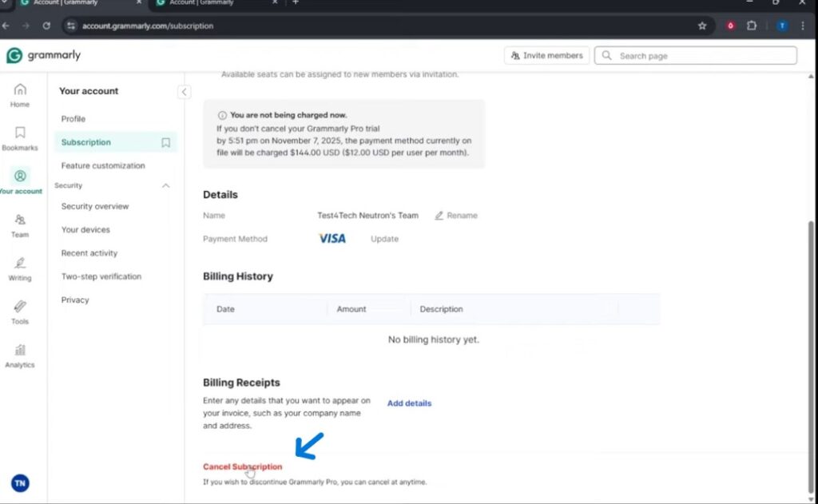Screen dimensions: 818x504
Task: Click the TN profile avatar
Action: (20, 483)
